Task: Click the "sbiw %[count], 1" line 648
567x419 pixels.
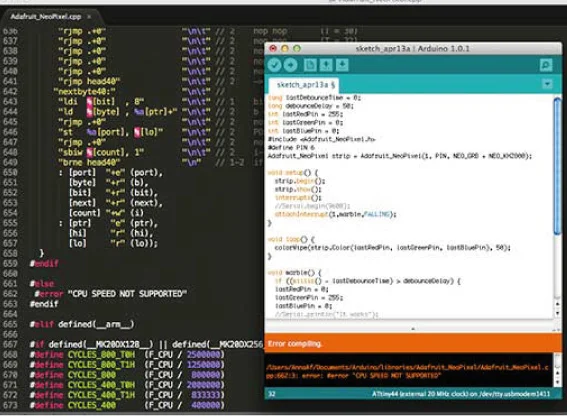Action: [102, 152]
